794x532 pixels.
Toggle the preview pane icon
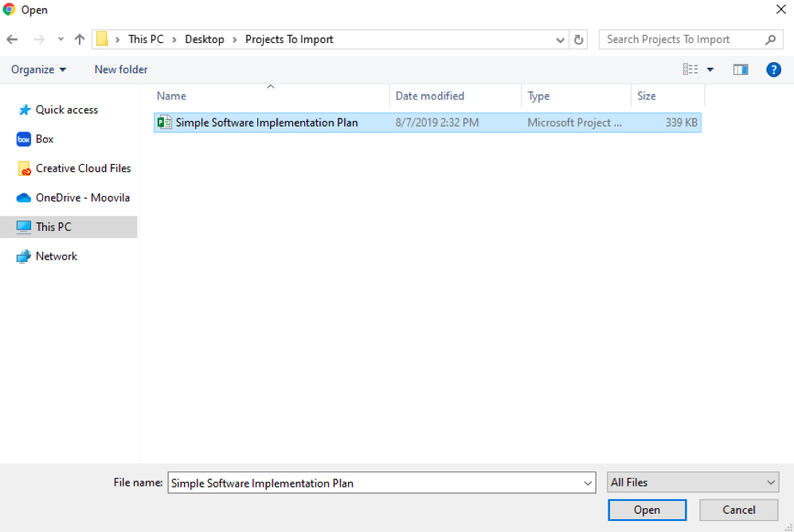click(741, 70)
